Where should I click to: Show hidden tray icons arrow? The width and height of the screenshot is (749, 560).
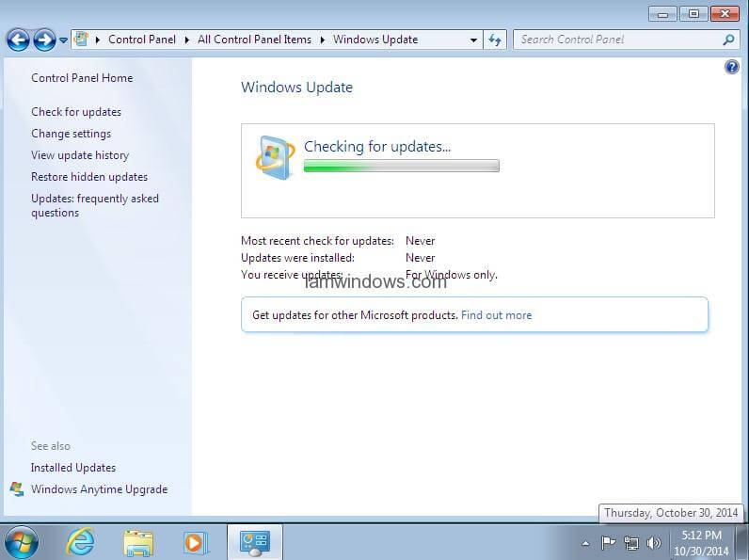pyautogui.click(x=585, y=543)
